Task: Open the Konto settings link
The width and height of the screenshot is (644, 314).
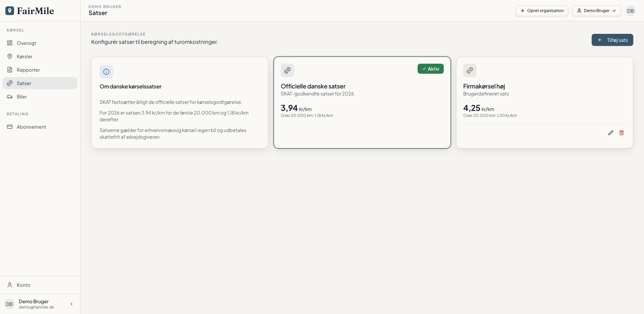Action: tap(40, 285)
